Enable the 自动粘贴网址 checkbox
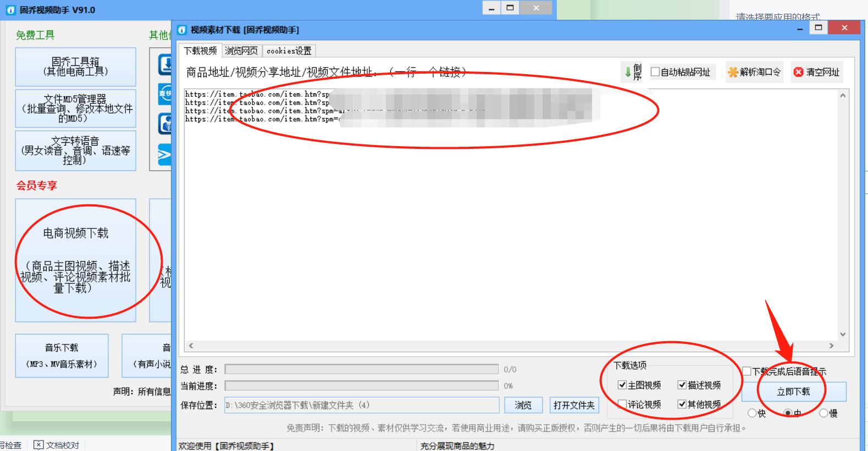 click(655, 72)
